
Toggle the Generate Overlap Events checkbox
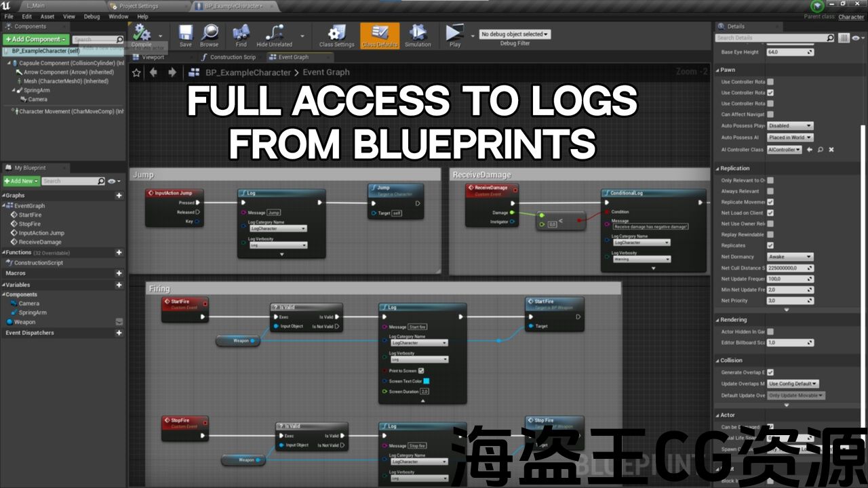tap(770, 372)
